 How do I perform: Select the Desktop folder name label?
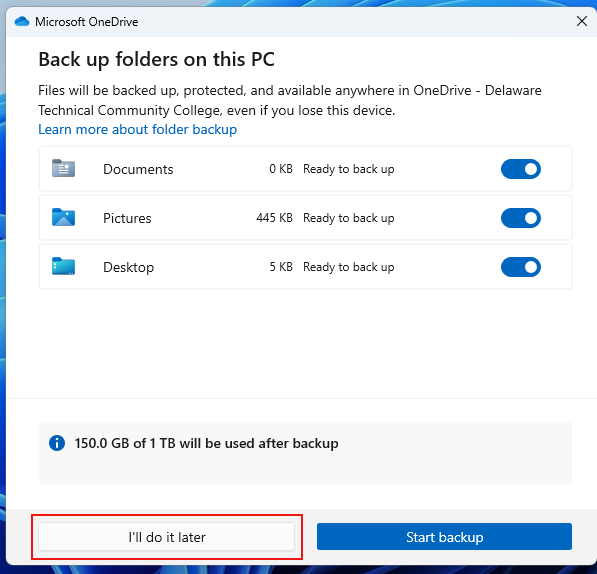tap(129, 268)
